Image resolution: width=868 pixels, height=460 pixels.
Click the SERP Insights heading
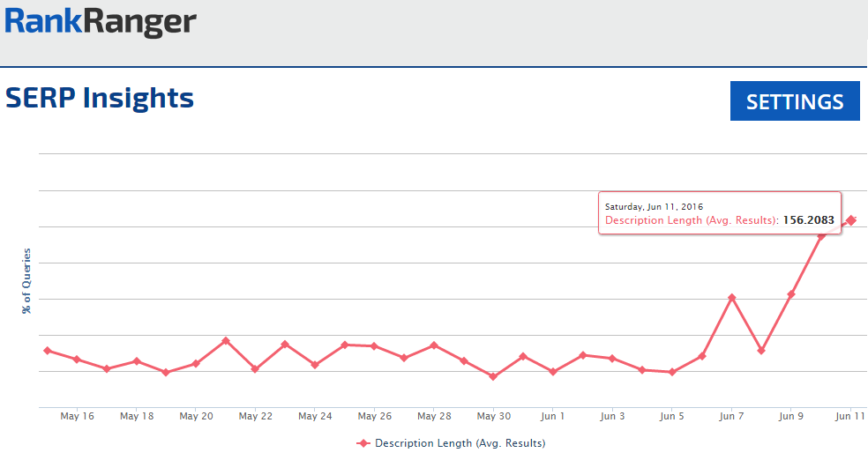coord(100,98)
